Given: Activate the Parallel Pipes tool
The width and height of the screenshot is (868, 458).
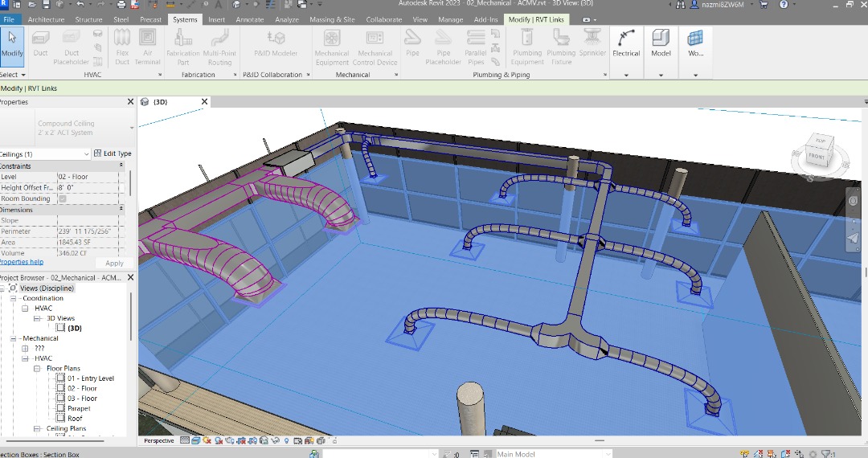Looking at the screenshot, I should (x=476, y=47).
